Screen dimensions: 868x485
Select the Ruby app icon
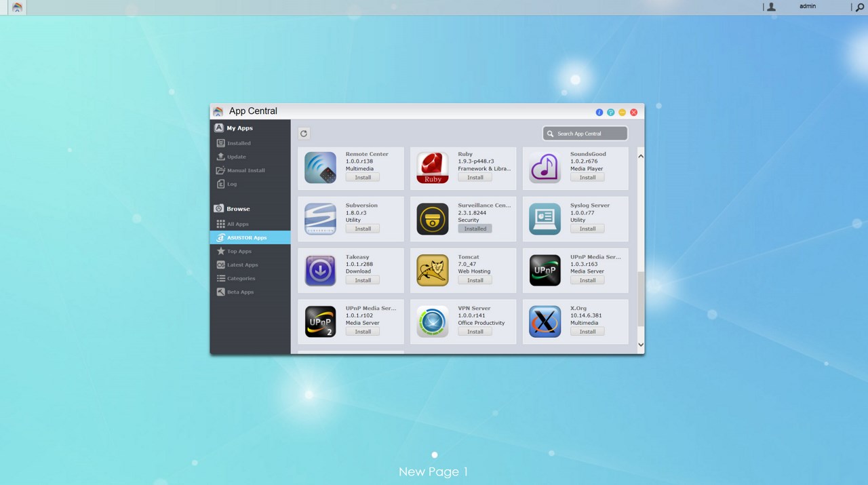(x=433, y=168)
